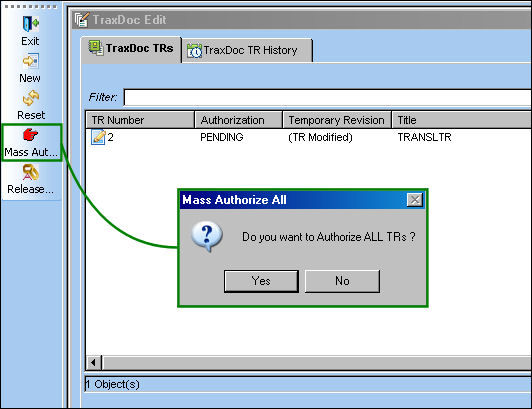Choose No in Mass Authorize dialog
Image resolution: width=532 pixels, height=409 pixels.
coord(342,281)
